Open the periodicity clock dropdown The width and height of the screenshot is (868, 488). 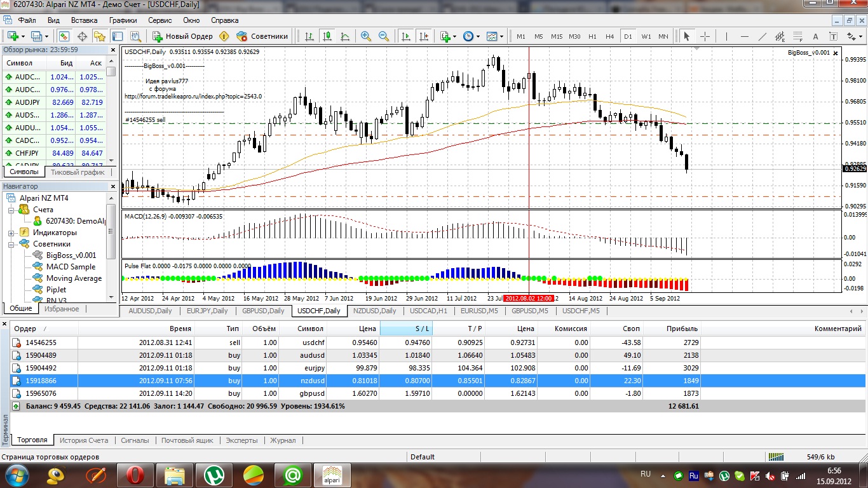pyautogui.click(x=471, y=36)
